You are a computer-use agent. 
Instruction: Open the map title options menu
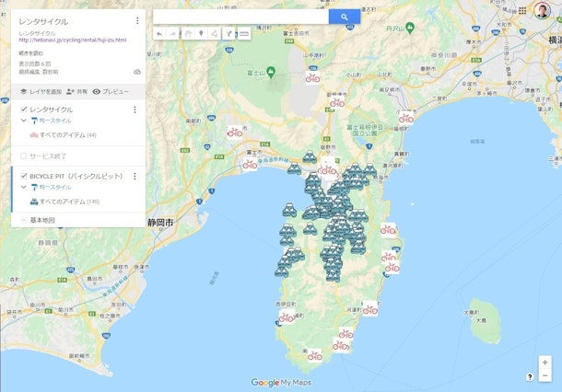coord(137,20)
